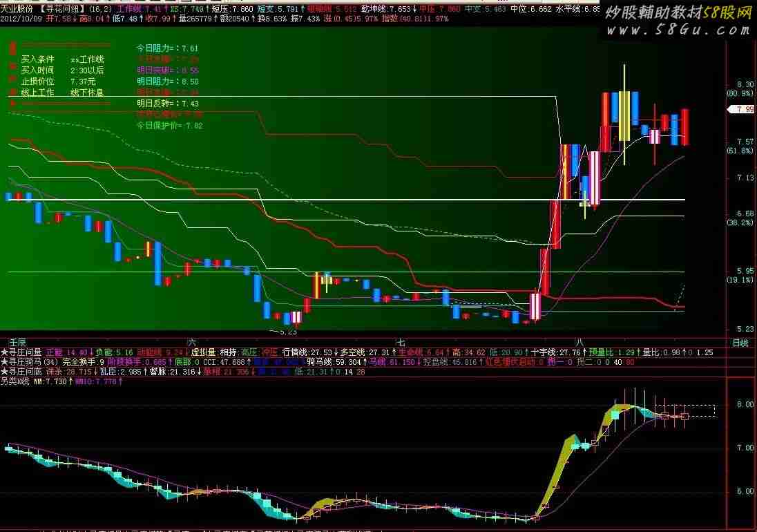The width and height of the screenshot is (757, 532).
Task: Click the 买入时间 label
Action: pos(38,70)
